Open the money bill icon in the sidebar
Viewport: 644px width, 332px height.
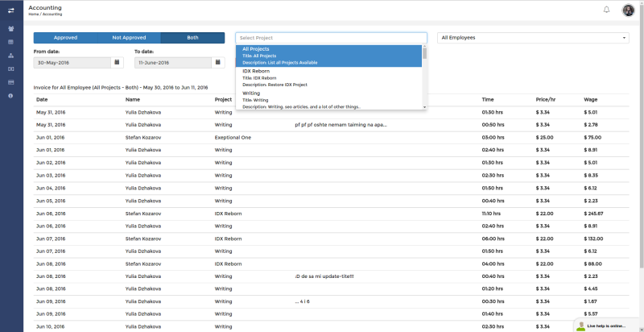[x=10, y=69]
